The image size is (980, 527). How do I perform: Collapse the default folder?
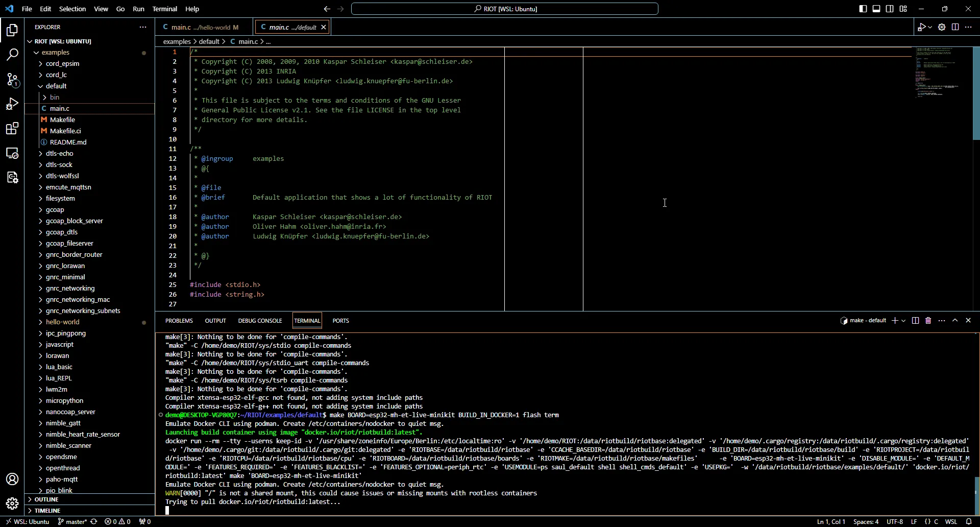(x=56, y=86)
